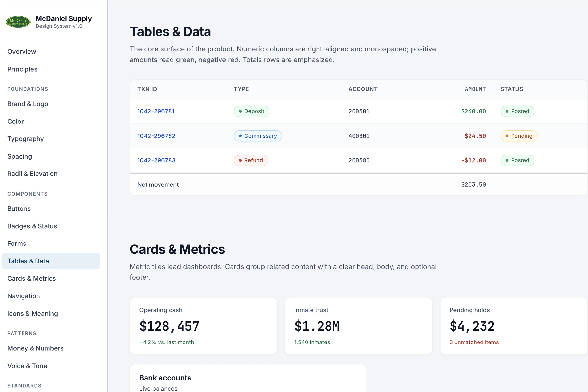The image size is (588, 392).
Task: Click the 3 unmatched items caption
Action: click(x=474, y=342)
